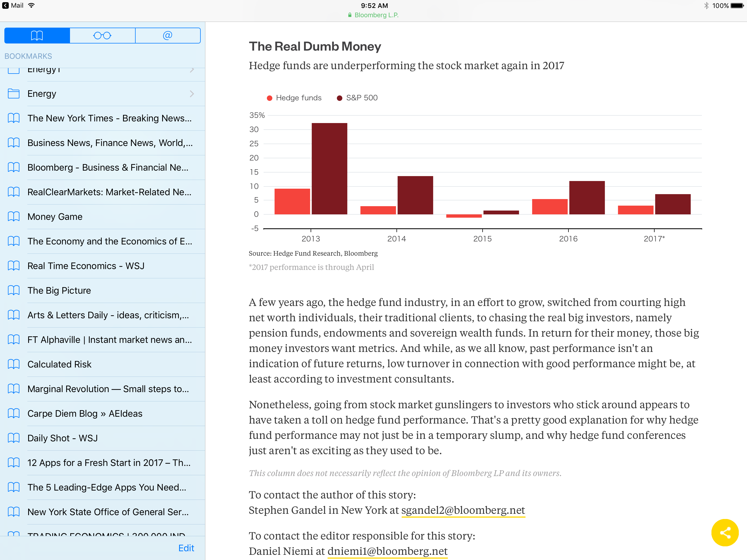Screen dimensions: 747x560
Task: Switch to the Reading List glasses tab
Action: 102,36
